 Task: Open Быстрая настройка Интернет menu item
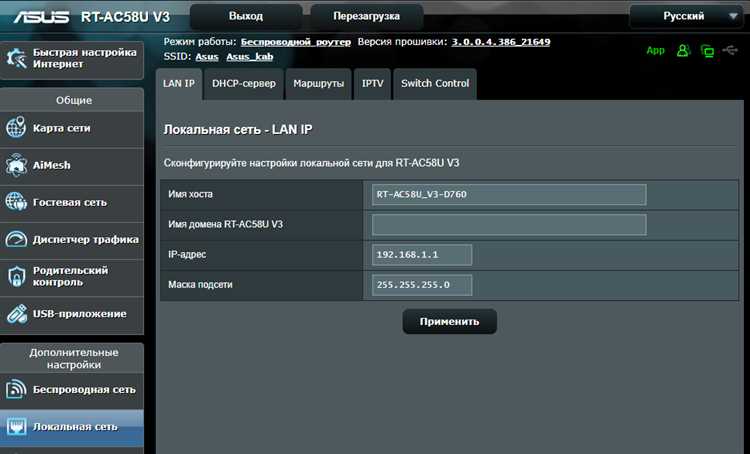[x=72, y=58]
